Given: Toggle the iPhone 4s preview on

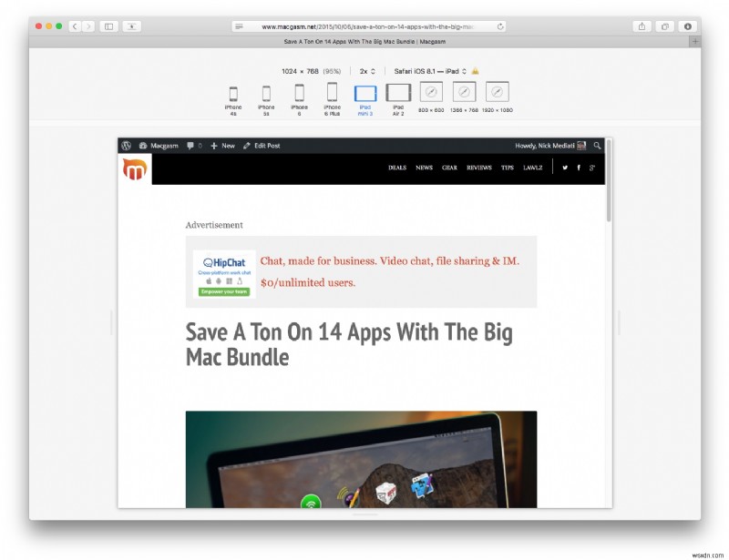Looking at the screenshot, I should pyautogui.click(x=233, y=95).
